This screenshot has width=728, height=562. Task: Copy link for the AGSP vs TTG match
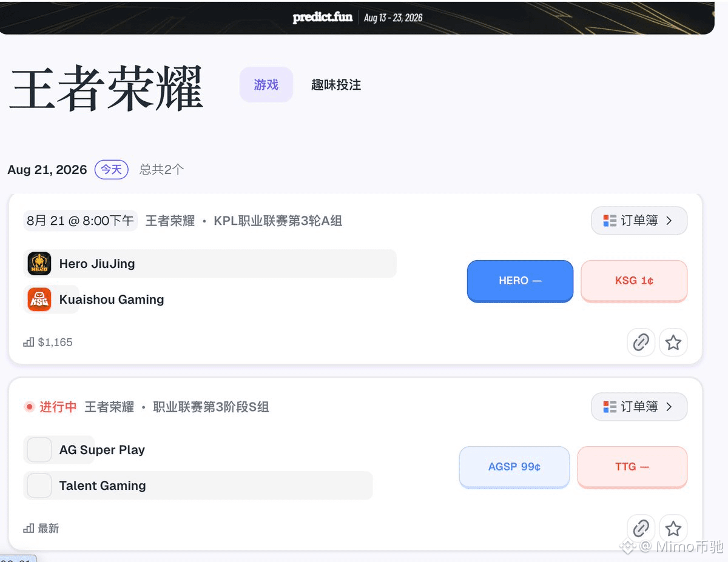pos(641,529)
